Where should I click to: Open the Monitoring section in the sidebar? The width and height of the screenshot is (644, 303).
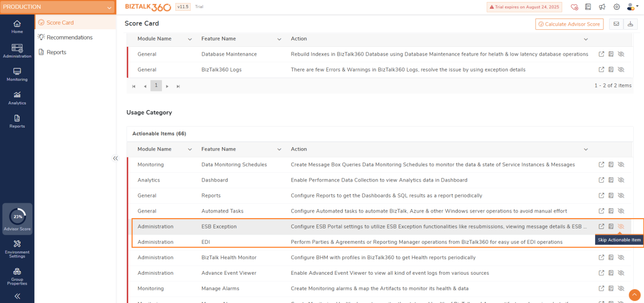tap(17, 75)
